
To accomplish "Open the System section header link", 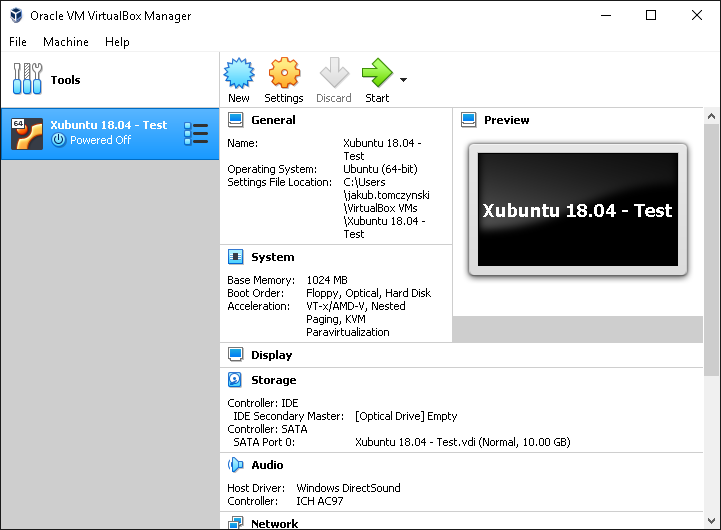I will pos(273,257).
